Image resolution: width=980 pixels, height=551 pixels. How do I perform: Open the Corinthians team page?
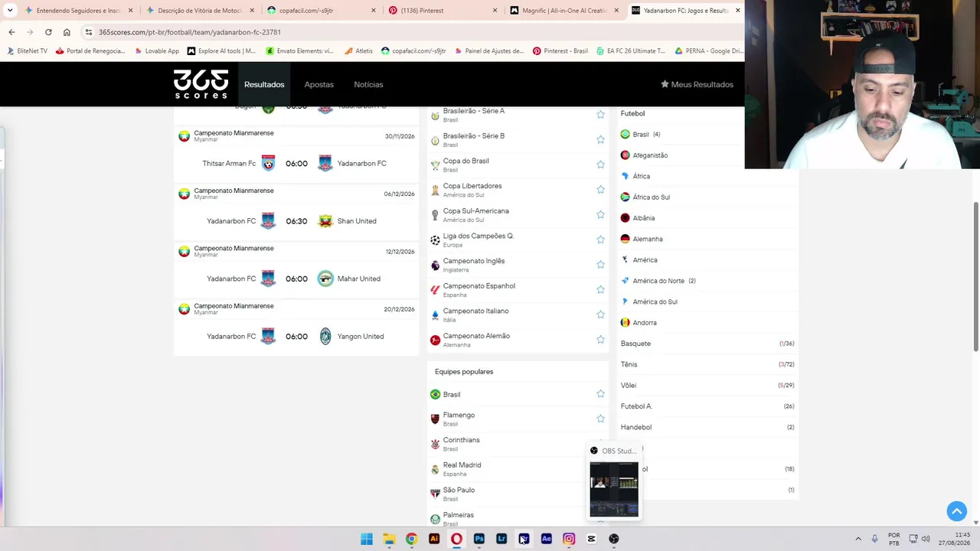518,444
